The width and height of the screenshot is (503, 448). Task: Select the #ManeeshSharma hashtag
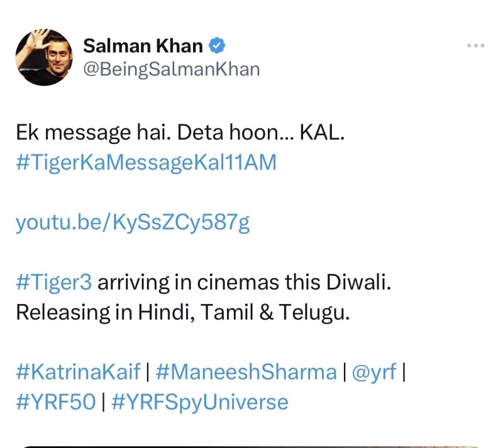[x=244, y=372]
